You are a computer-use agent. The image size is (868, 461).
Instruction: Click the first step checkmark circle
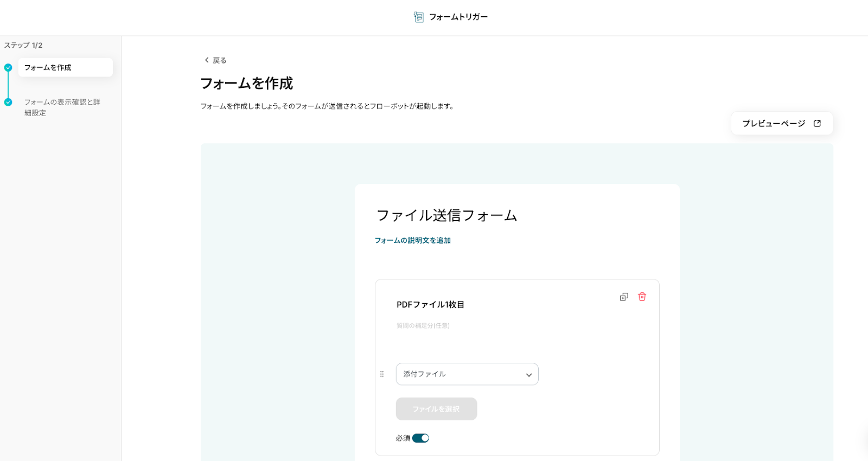[8, 68]
